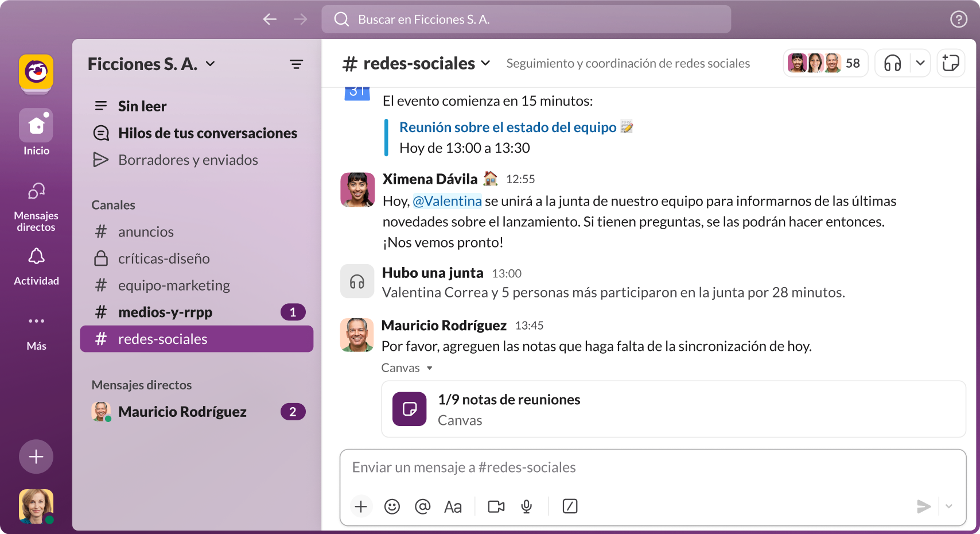The image size is (980, 534).
Task: Start a new message with the compose icon
Action: pyautogui.click(x=951, y=63)
